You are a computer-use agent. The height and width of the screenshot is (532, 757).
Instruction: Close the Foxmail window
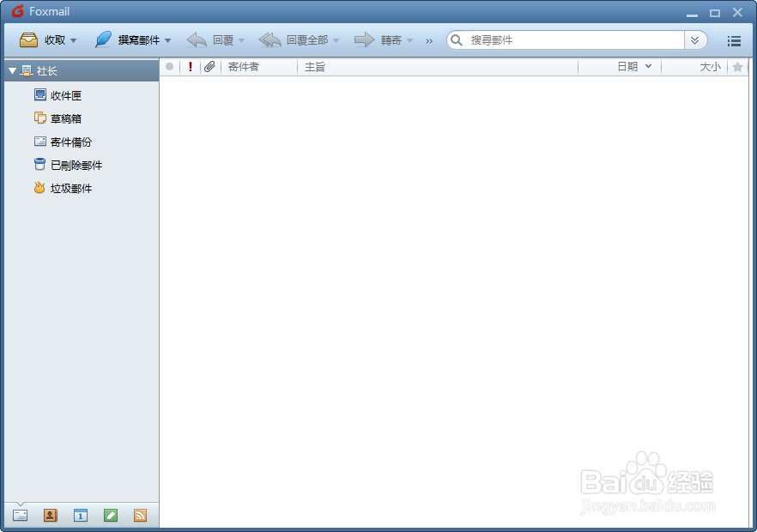point(737,13)
